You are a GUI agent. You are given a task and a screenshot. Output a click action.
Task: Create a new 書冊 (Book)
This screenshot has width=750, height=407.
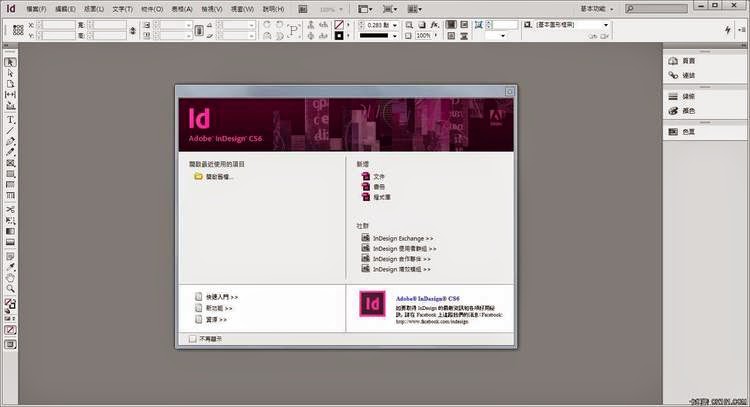pos(373,187)
